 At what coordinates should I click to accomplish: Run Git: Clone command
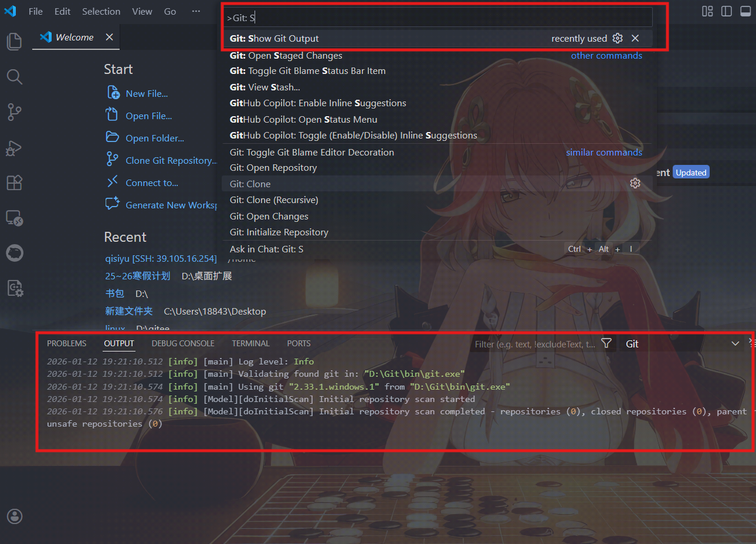[438, 184]
